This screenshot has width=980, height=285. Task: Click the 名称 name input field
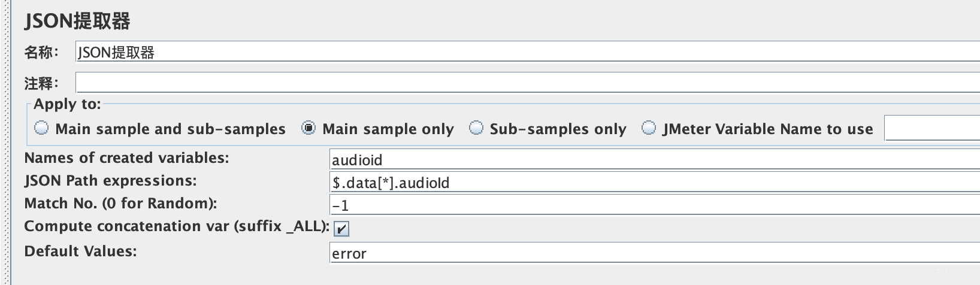[x=527, y=52]
